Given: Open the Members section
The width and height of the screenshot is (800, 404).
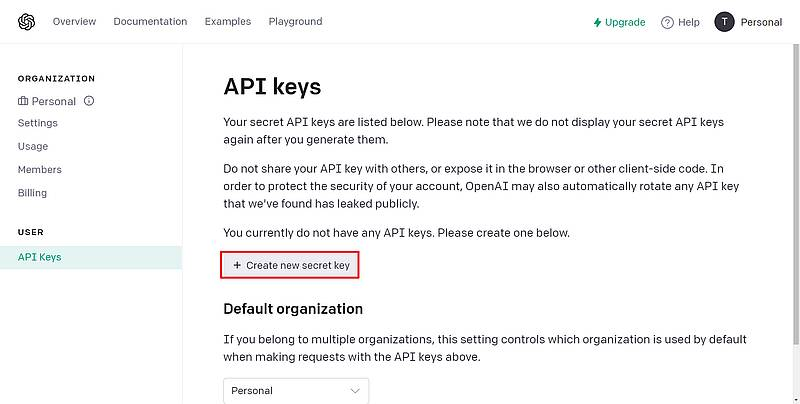Looking at the screenshot, I should click(x=40, y=170).
